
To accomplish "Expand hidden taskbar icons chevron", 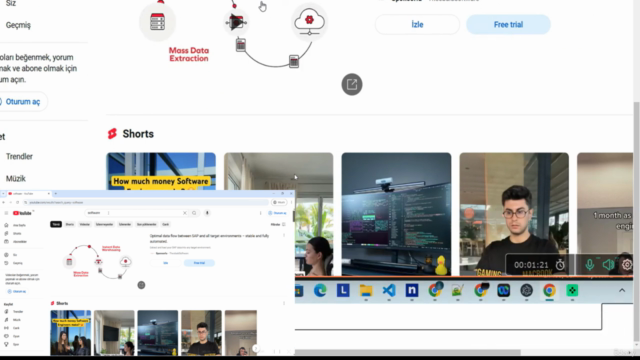I will coord(622,291).
